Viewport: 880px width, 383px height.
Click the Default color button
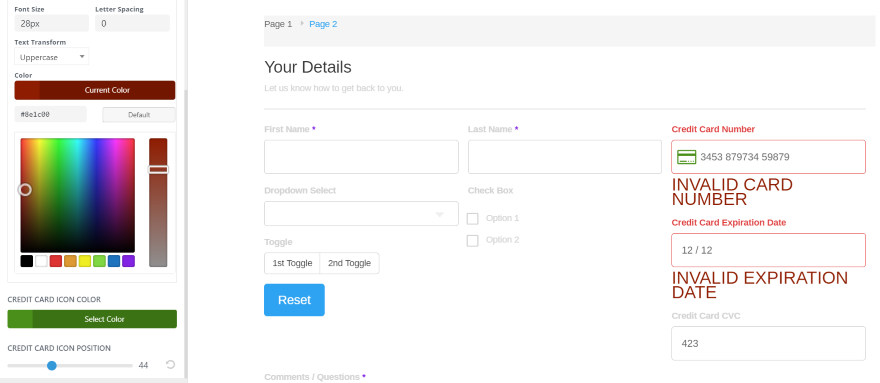click(139, 115)
